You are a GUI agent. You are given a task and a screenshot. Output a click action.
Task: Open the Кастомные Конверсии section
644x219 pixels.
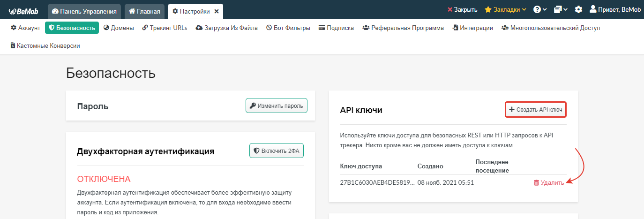point(45,45)
